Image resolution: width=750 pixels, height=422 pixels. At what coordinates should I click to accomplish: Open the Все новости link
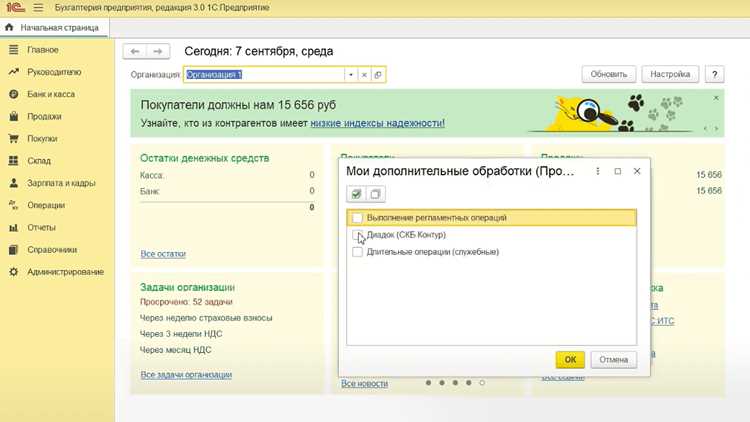pos(364,384)
